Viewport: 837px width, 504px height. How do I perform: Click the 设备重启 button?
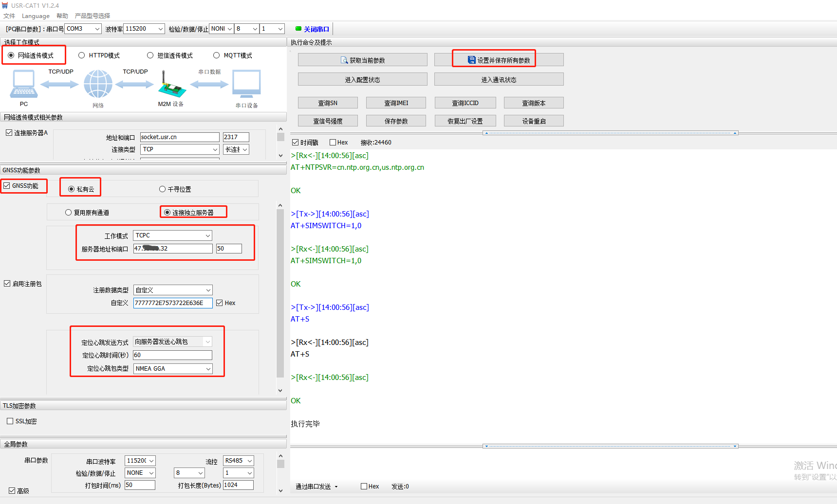[534, 121]
